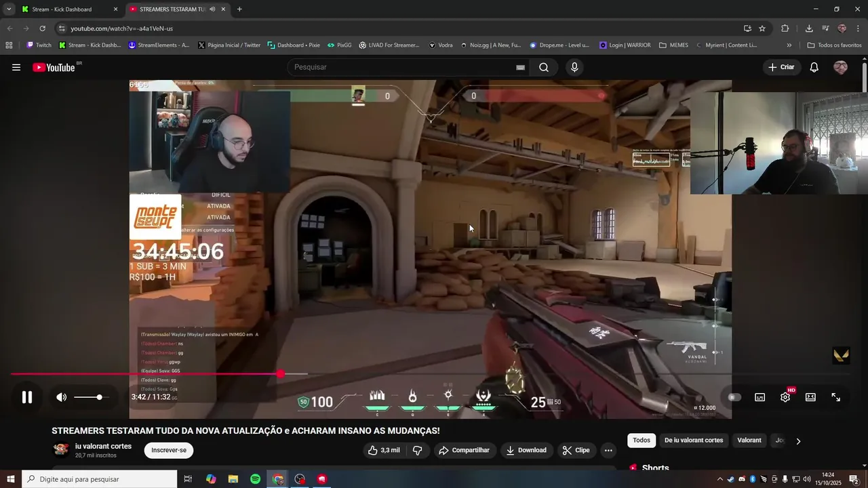Open Chrome three-dot menu
868x488 pixels.
[858, 28]
